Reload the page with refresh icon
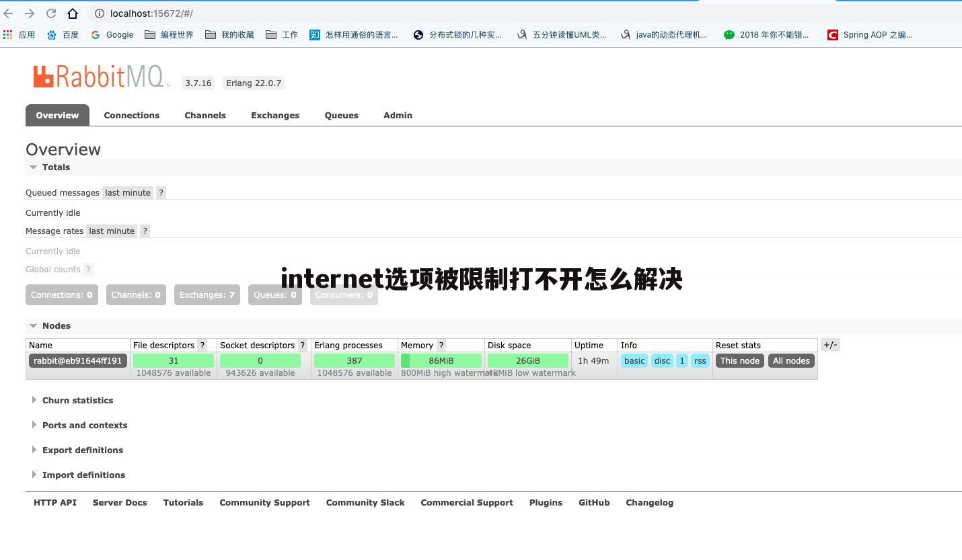962x560 pixels. (51, 13)
